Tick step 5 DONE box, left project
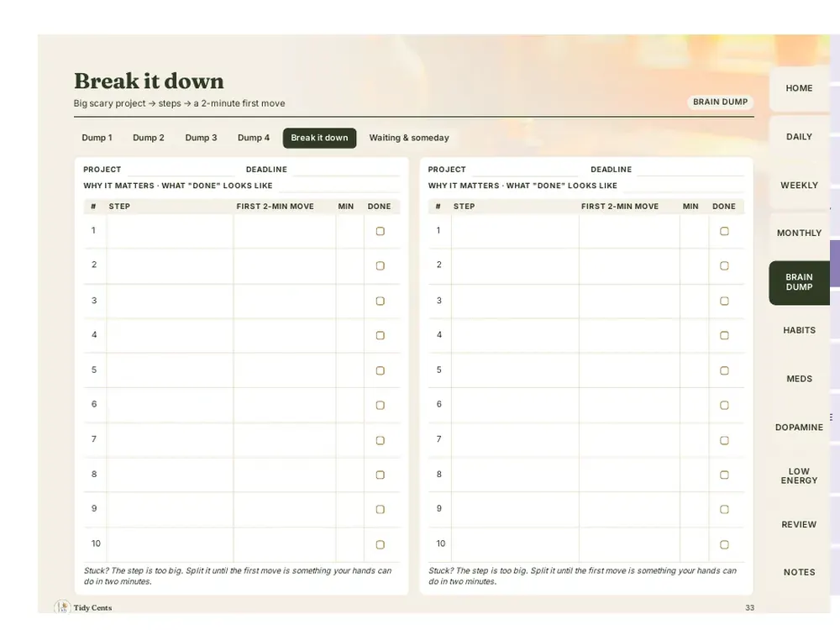This screenshot has width=840, height=630. click(381, 370)
